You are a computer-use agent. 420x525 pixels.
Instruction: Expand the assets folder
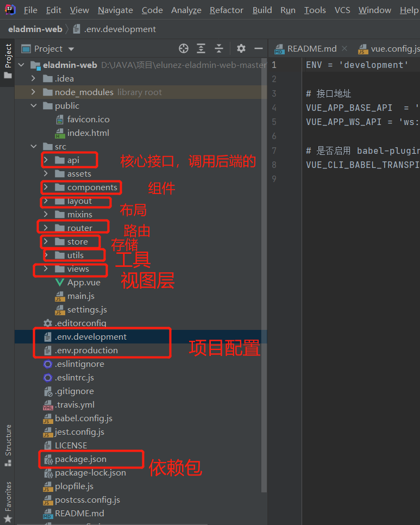click(46, 173)
